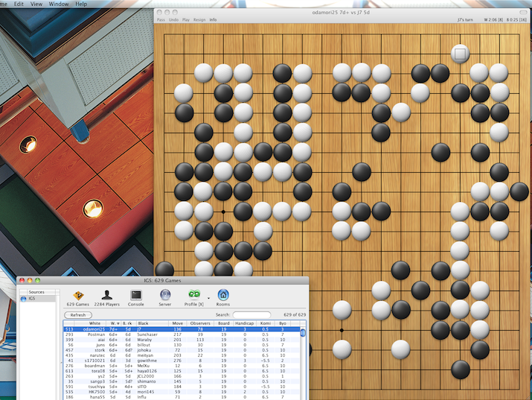532x400 pixels.
Task: Open the View menu
Action: point(36,4)
